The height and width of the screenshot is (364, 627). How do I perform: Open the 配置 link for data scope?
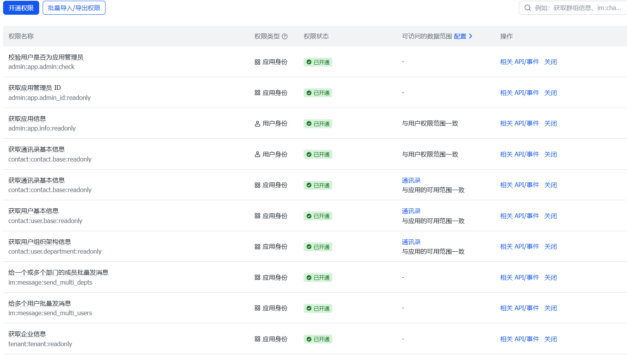(x=460, y=36)
